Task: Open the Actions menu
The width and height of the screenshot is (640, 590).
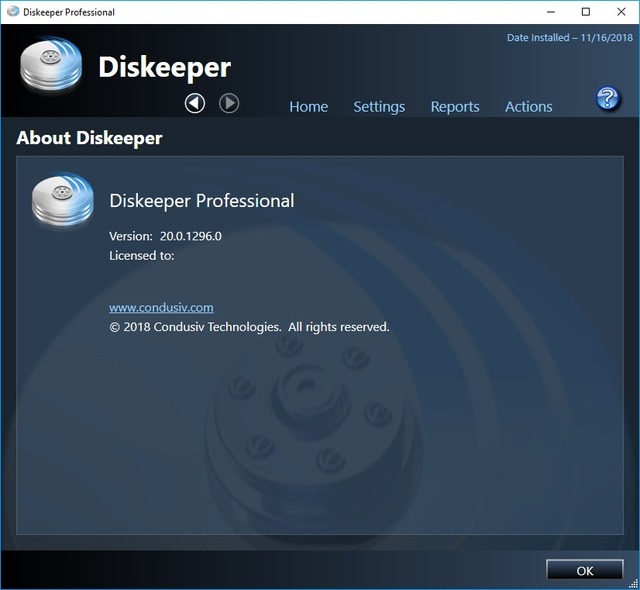Action: [528, 107]
